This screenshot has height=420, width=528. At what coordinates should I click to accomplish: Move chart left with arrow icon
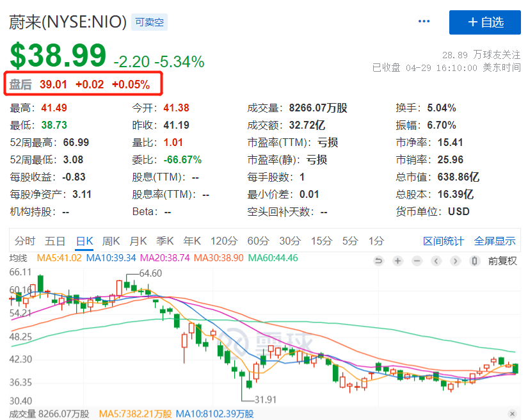pos(436,261)
